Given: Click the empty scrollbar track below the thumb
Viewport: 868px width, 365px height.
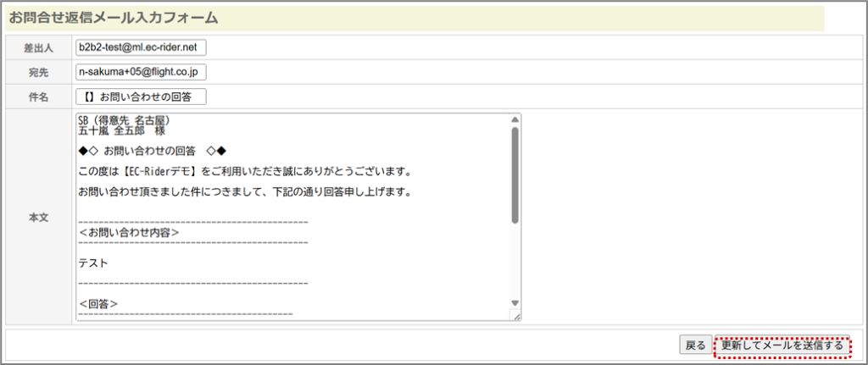Looking at the screenshot, I should [x=514, y=263].
